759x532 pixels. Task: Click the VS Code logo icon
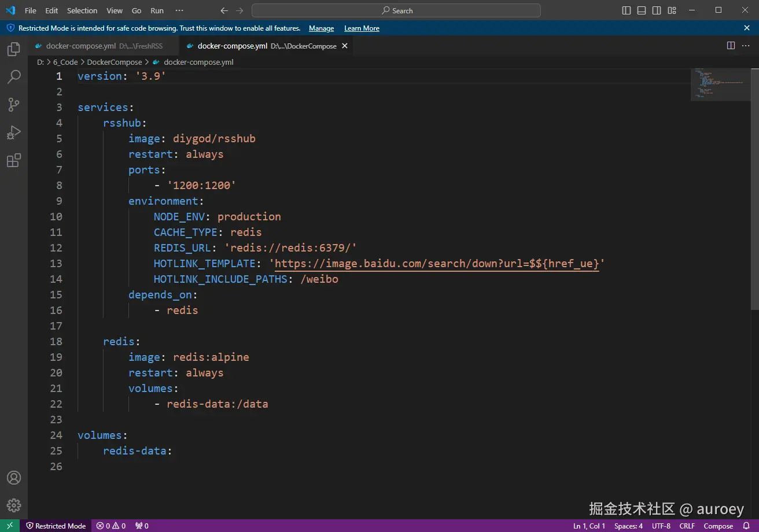coord(10,10)
